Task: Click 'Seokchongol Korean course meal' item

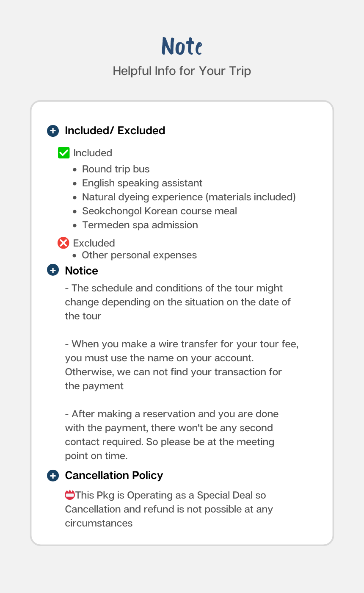Action: [x=160, y=211]
